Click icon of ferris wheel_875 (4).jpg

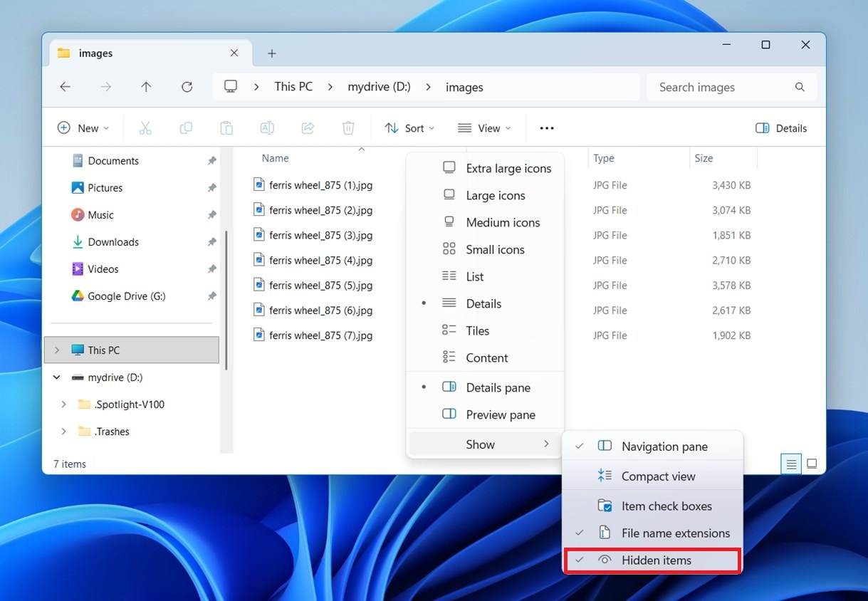point(259,260)
